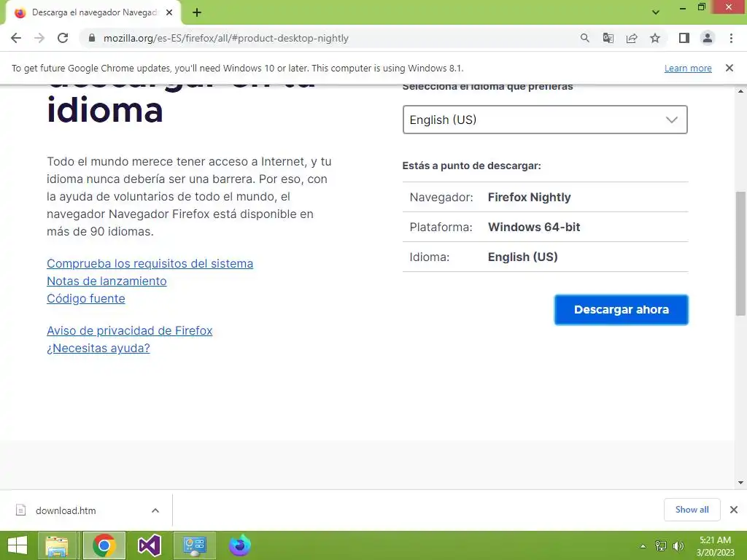View site info via the padlock icon
This screenshot has width=747, height=560.
click(92, 38)
